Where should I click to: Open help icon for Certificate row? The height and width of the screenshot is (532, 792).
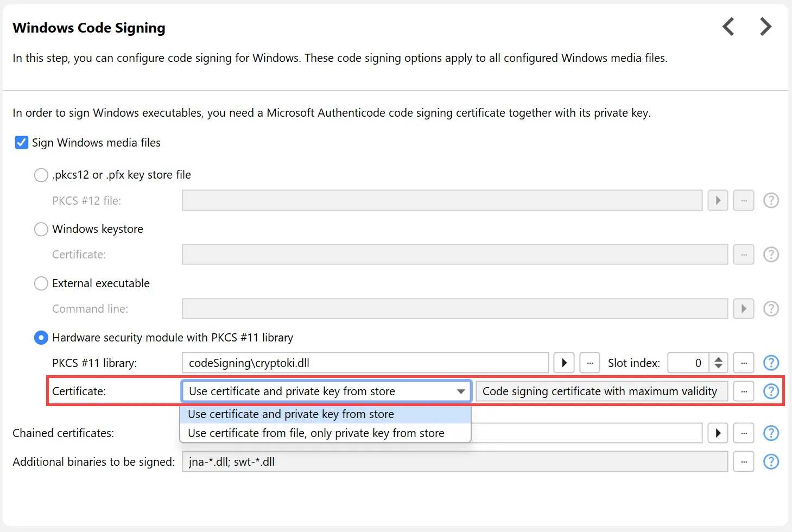click(771, 391)
